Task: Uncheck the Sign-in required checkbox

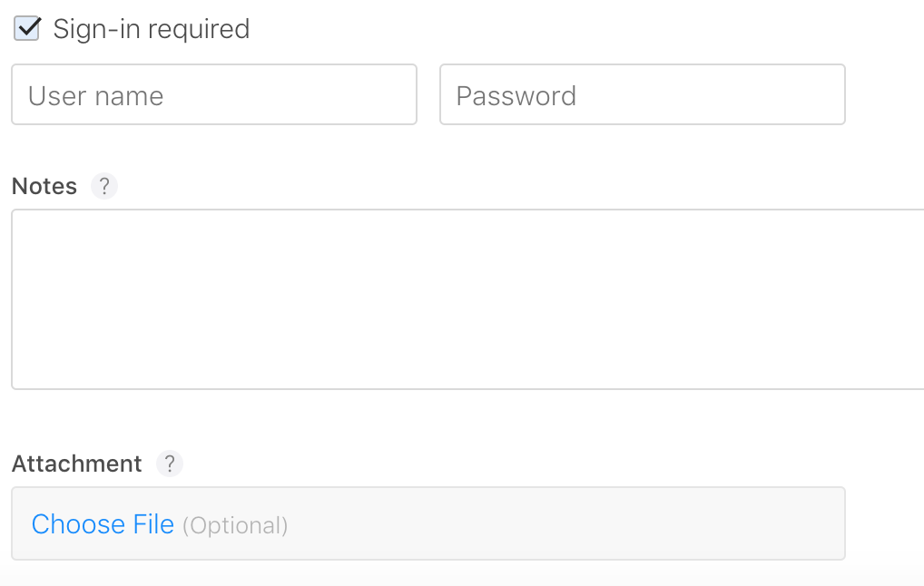Action: coord(27,28)
